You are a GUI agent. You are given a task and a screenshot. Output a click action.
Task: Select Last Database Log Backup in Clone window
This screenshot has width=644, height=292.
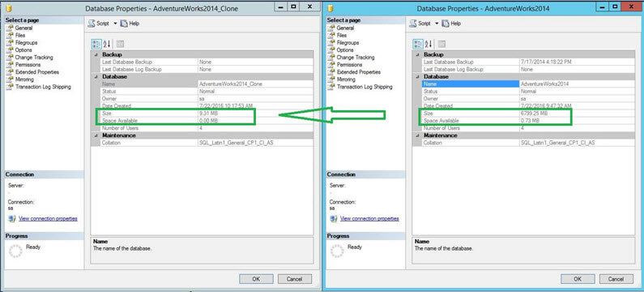[207, 70]
